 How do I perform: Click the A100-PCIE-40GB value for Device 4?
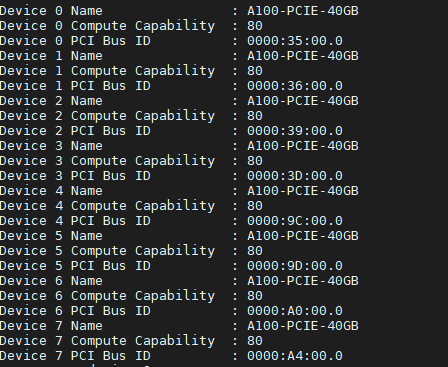(x=303, y=191)
